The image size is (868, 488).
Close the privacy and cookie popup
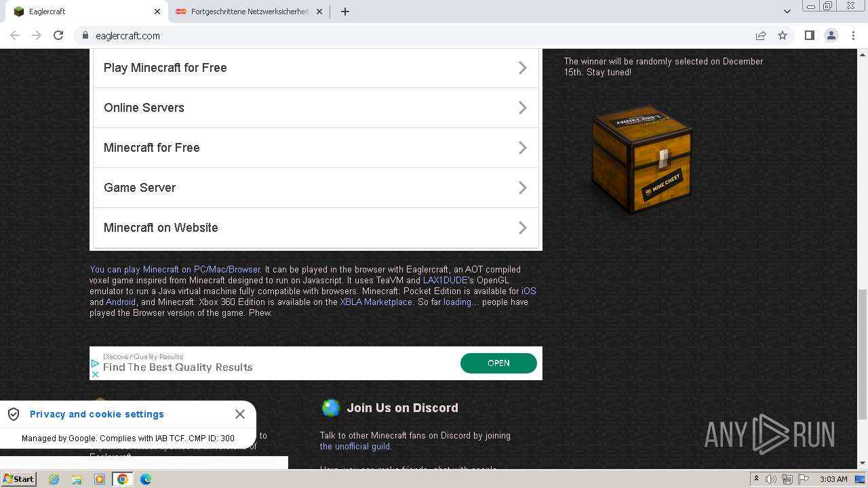[x=240, y=414]
